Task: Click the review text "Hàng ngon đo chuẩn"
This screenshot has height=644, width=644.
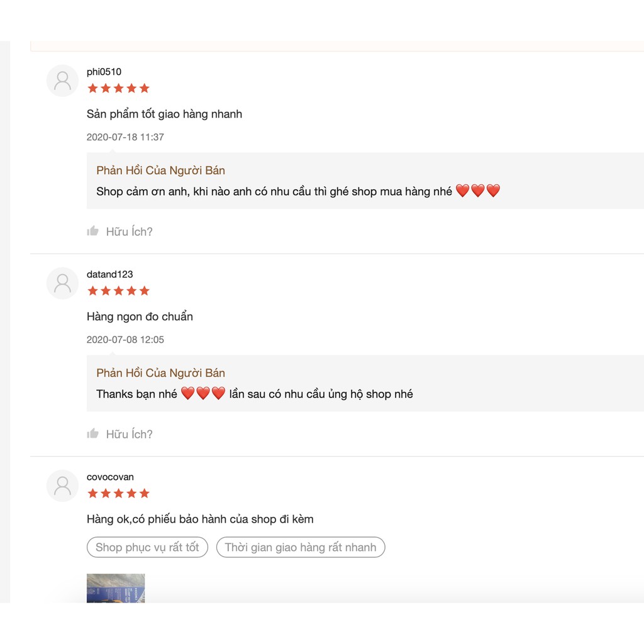Action: coord(140,316)
